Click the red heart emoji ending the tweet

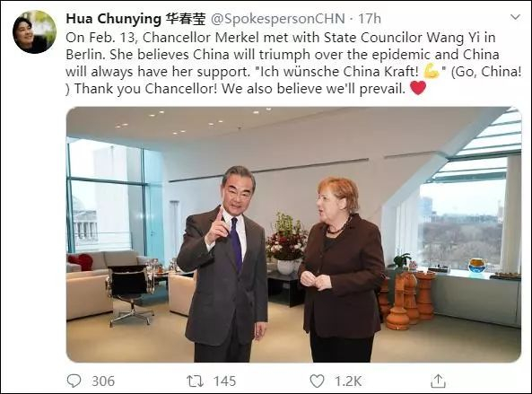click(418, 88)
